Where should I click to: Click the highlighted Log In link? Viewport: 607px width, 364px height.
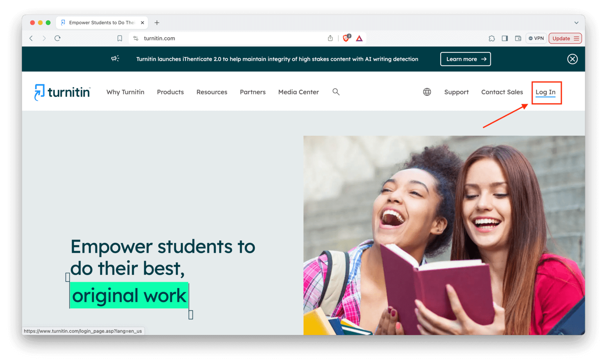(546, 92)
